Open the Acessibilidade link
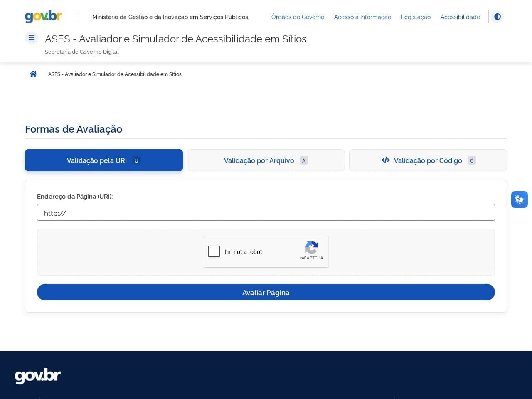The image size is (532, 399). (460, 17)
